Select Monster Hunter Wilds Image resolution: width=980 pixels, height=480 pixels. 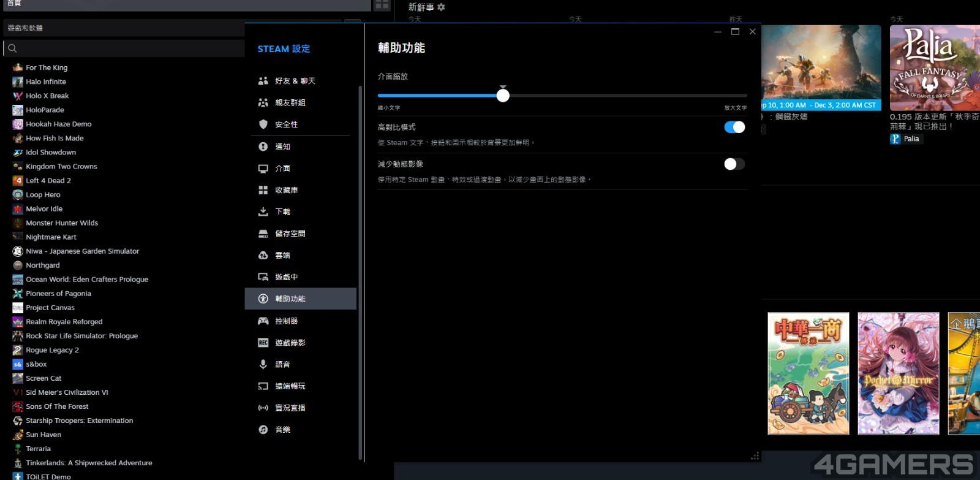62,223
